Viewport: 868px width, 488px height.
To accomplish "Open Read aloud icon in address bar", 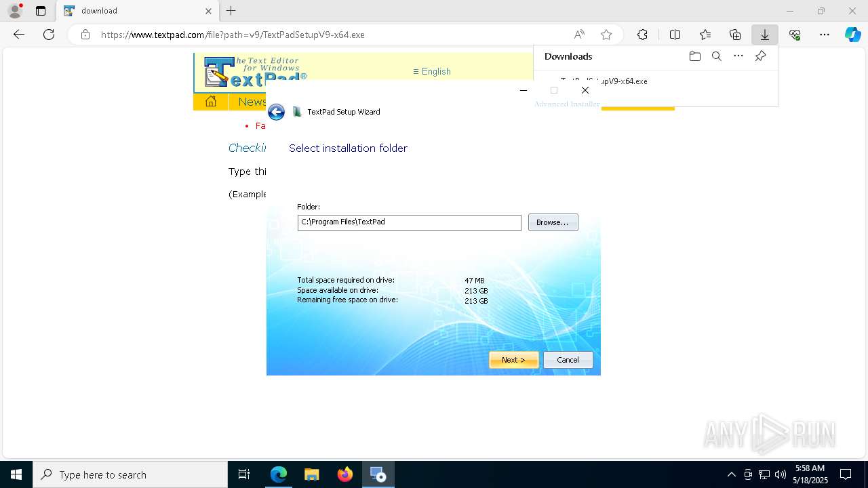I will pyautogui.click(x=579, y=35).
